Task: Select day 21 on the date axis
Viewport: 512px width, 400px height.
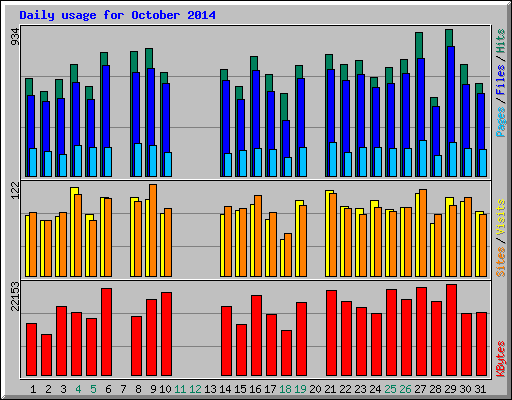Action: [330, 389]
